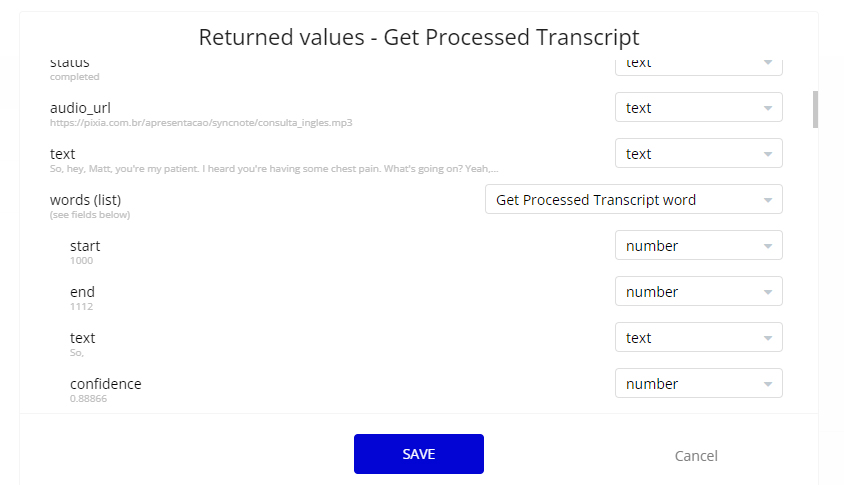Image resolution: width=844 pixels, height=485 pixels.
Task: Open the status field type dropdown
Action: click(x=699, y=66)
